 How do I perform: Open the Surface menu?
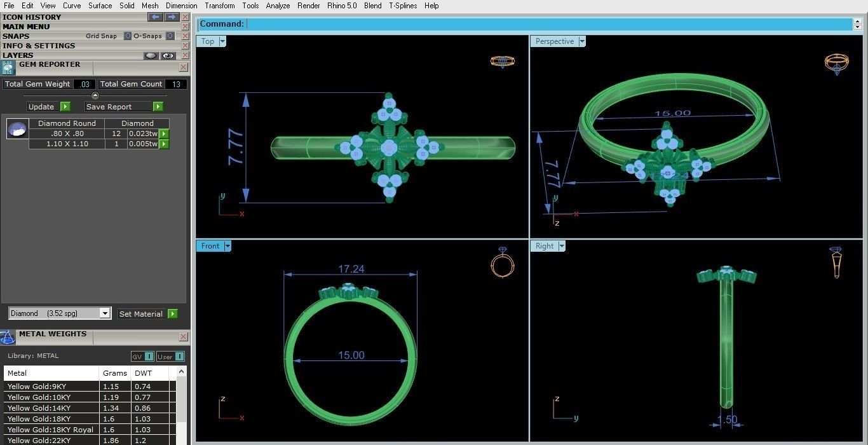[100, 6]
